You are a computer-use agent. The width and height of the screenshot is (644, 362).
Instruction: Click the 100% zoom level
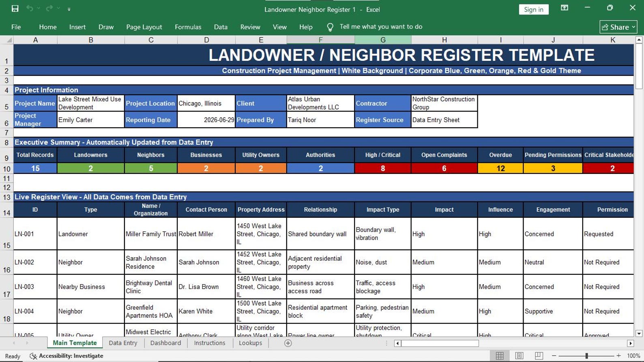click(x=633, y=356)
